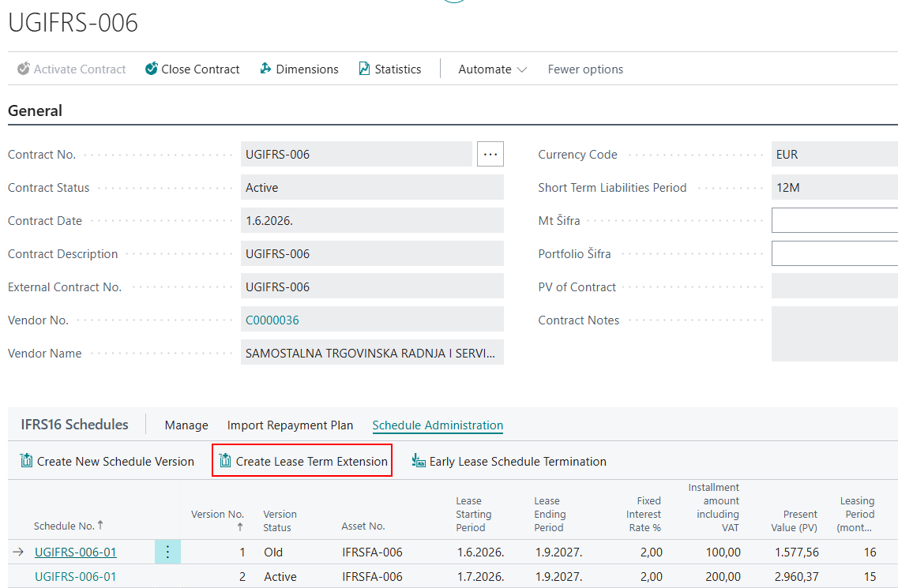Click Create New Schedule Version button
898x588 pixels.
[x=107, y=461]
